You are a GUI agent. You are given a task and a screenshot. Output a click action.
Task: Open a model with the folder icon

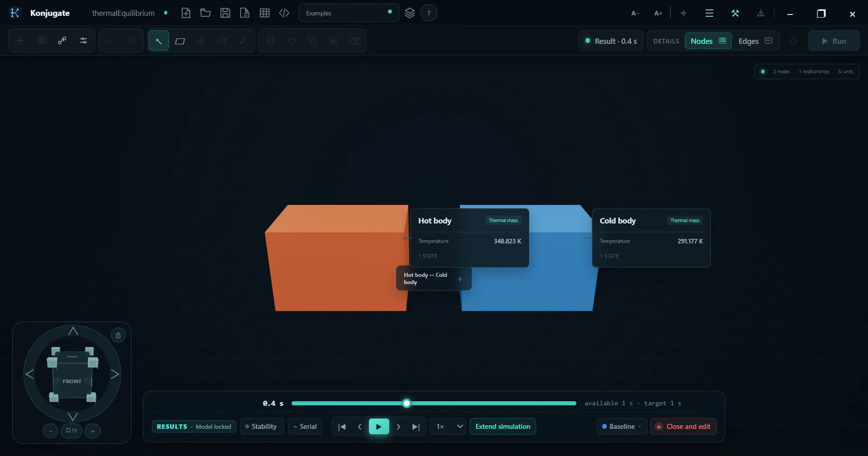(206, 13)
